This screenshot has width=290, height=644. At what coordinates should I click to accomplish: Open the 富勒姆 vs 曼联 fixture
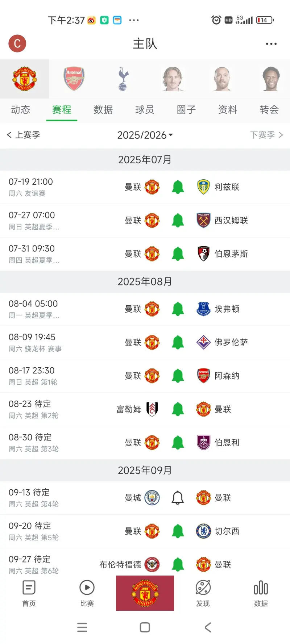145,409
